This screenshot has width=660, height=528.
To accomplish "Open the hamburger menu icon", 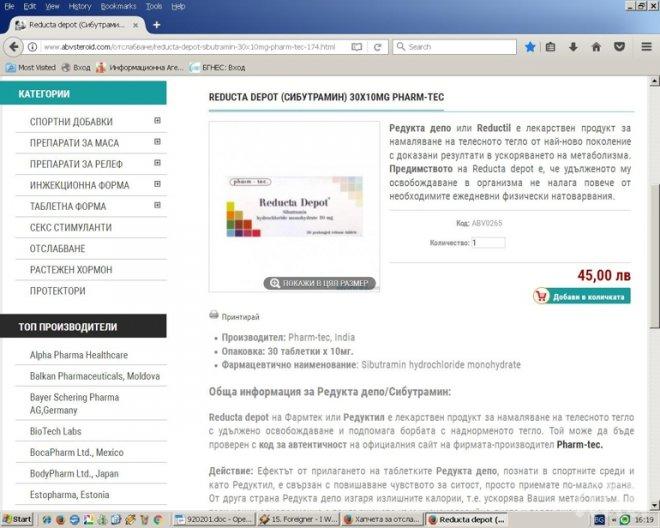I will coord(647,47).
